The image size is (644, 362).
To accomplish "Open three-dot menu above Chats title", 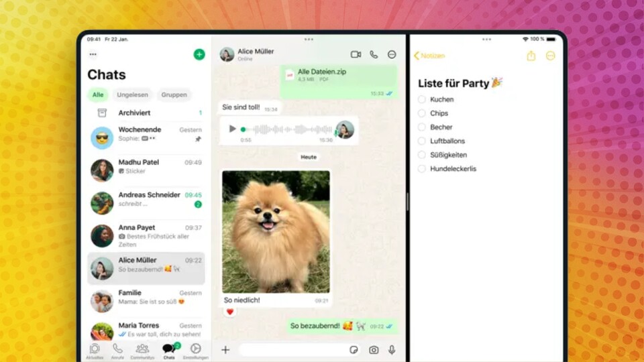I will [93, 54].
